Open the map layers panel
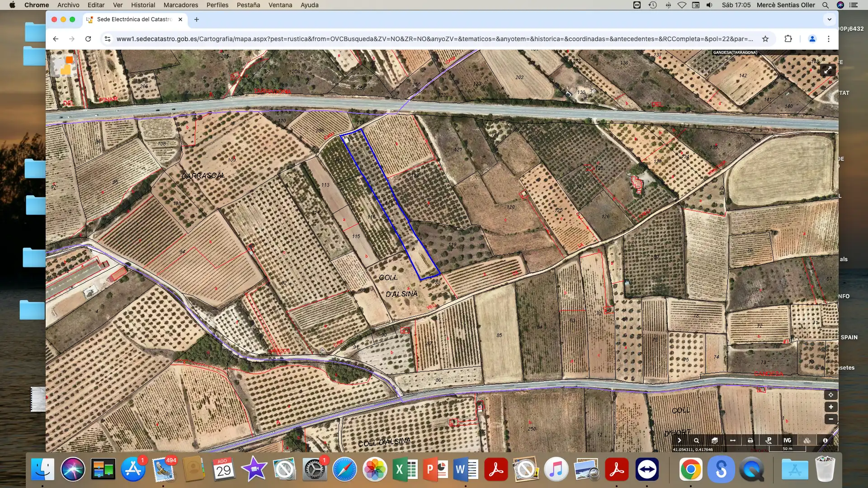868x488 pixels. point(715,441)
